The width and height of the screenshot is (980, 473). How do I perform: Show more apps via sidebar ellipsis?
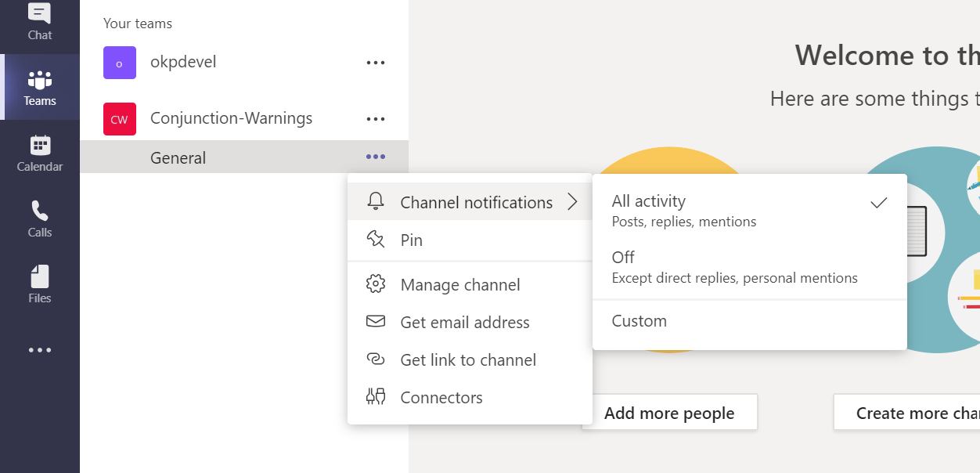[39, 350]
